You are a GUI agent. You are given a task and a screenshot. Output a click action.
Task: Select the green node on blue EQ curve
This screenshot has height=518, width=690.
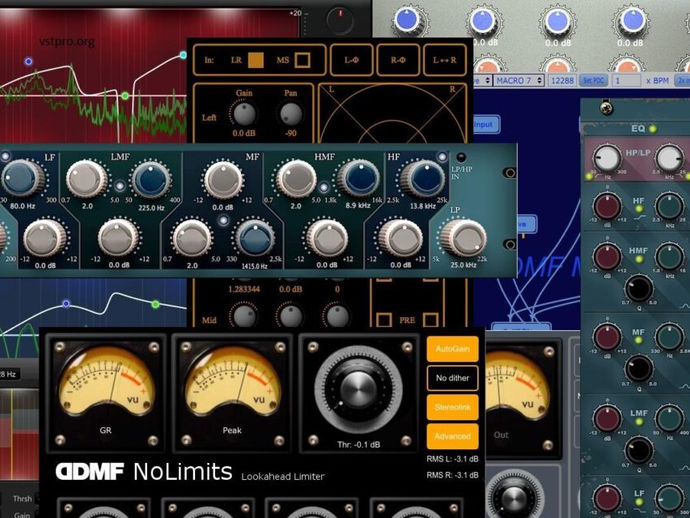point(155,304)
